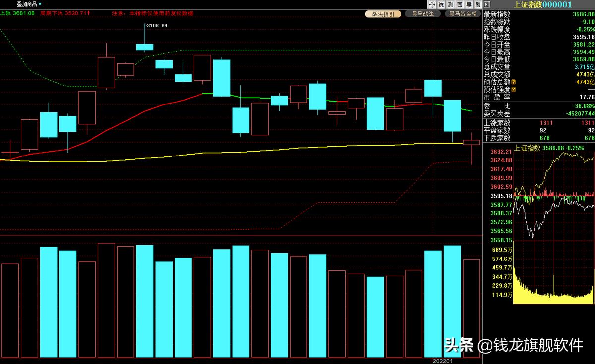Click the 指数涨跌 value -9.10
The height and width of the screenshot is (364, 595).
coord(588,22)
